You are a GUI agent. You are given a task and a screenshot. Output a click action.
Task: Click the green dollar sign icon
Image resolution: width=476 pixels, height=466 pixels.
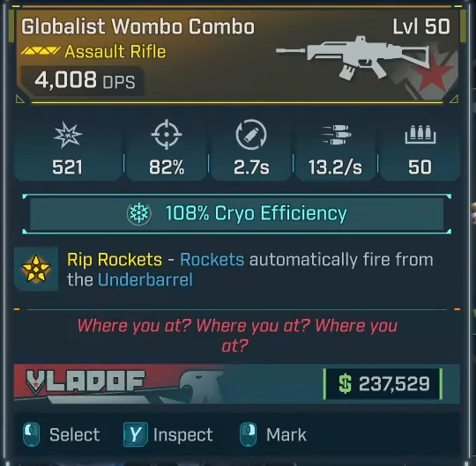point(346,384)
